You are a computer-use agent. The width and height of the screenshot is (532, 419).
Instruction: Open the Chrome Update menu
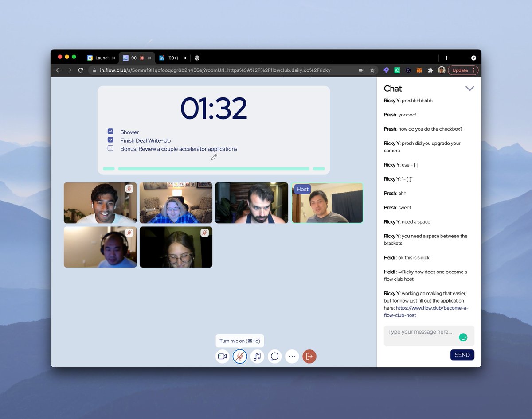(x=463, y=70)
